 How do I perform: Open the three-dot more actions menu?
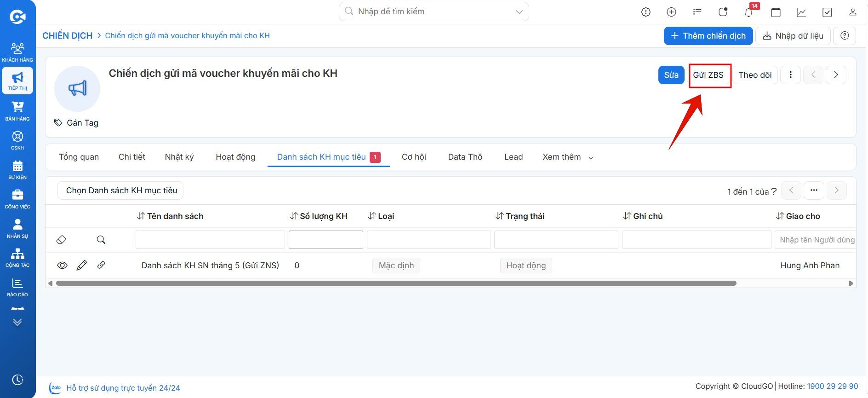pos(791,75)
